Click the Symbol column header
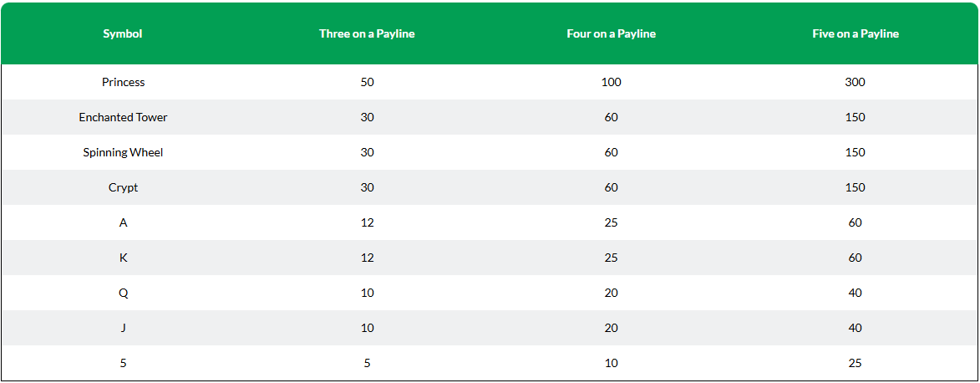Image resolution: width=980 pixels, height=383 pixels. [123, 33]
